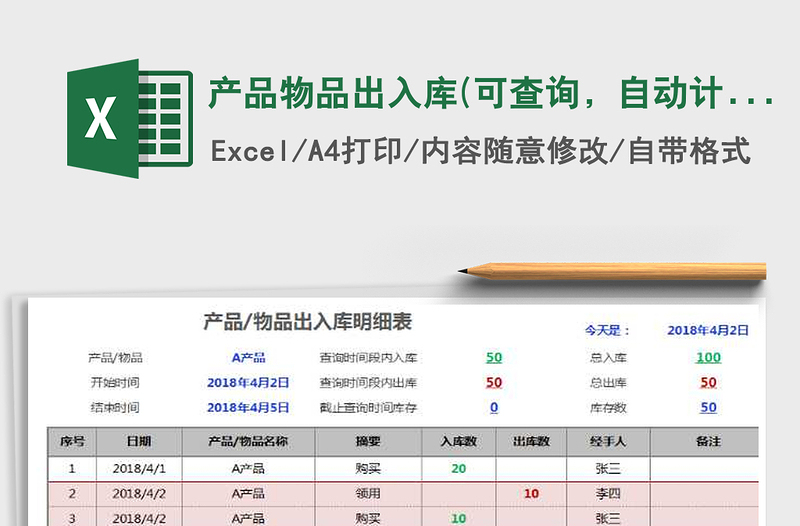Click the pencil image above the sheet
The height and width of the screenshot is (526, 800).
pyautogui.click(x=612, y=271)
